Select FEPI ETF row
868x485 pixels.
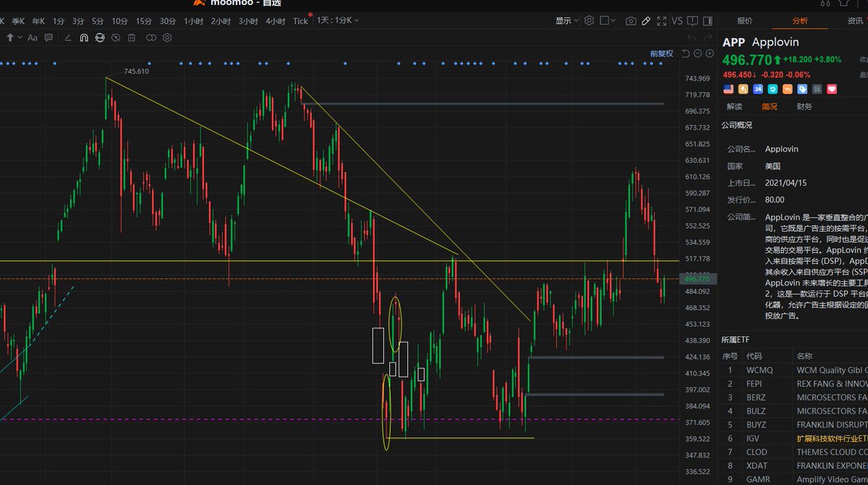pos(794,384)
